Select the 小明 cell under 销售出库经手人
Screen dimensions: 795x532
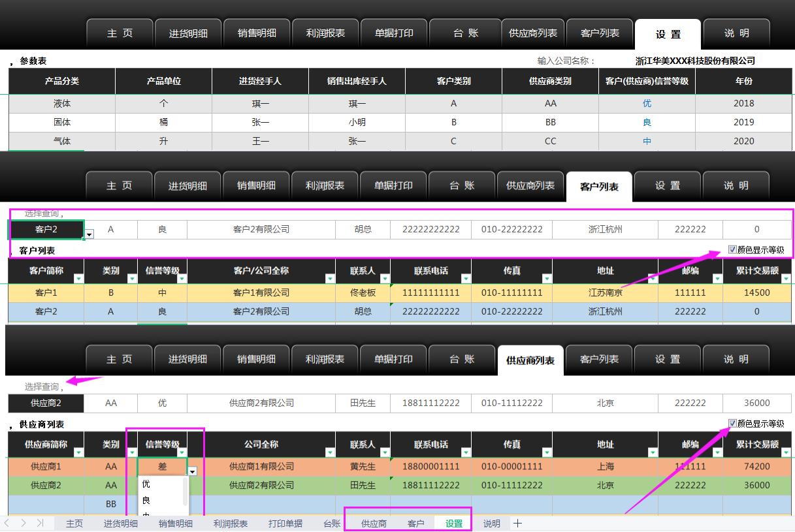coord(357,123)
